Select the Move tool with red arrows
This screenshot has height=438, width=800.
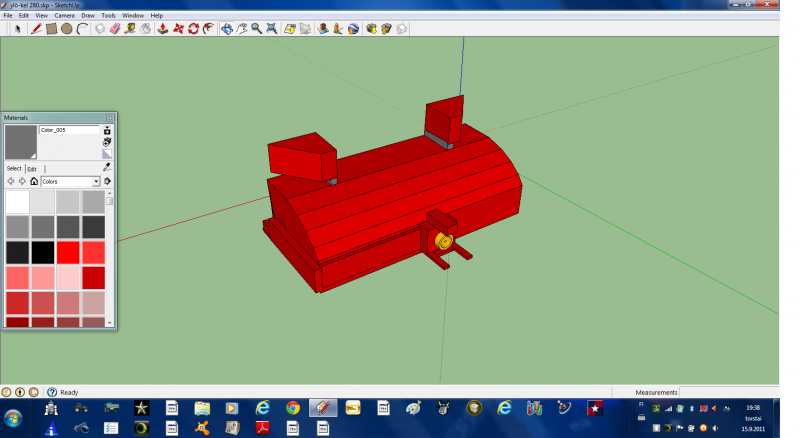[x=178, y=29]
